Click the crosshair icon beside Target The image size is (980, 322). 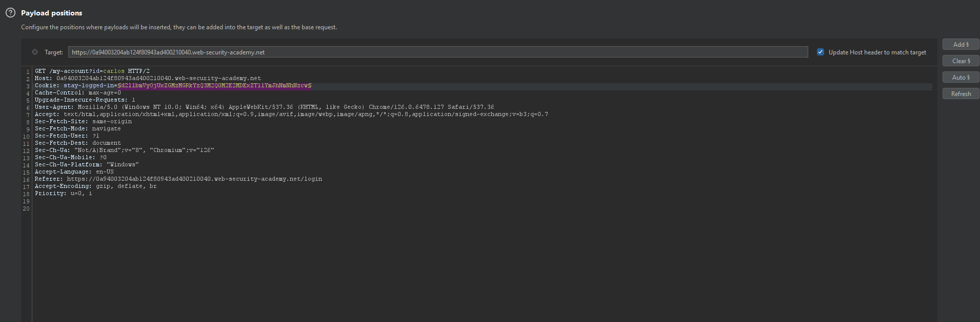35,52
